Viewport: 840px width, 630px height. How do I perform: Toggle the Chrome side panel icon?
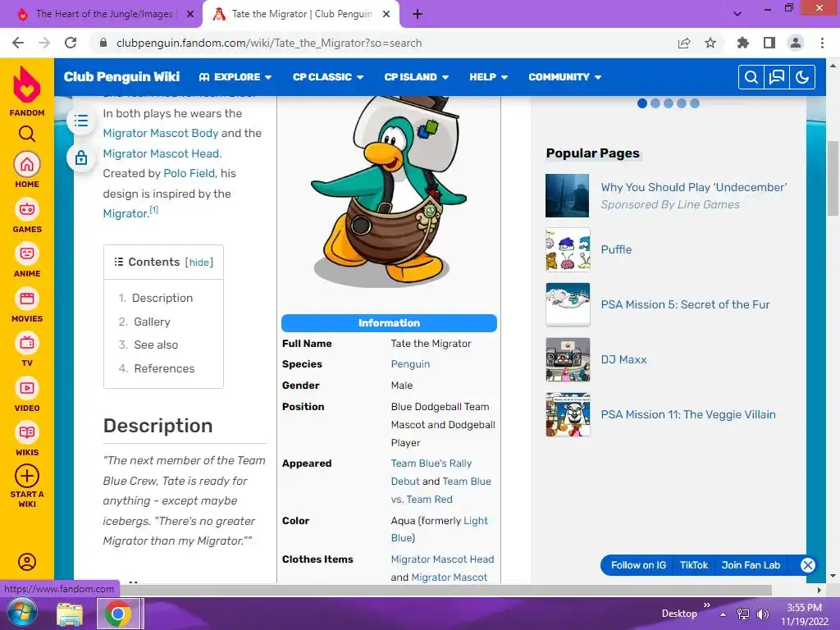pyautogui.click(x=769, y=43)
